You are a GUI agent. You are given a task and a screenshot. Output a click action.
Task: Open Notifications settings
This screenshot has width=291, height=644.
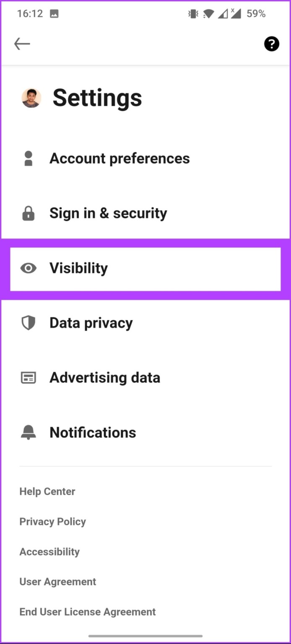click(x=93, y=432)
